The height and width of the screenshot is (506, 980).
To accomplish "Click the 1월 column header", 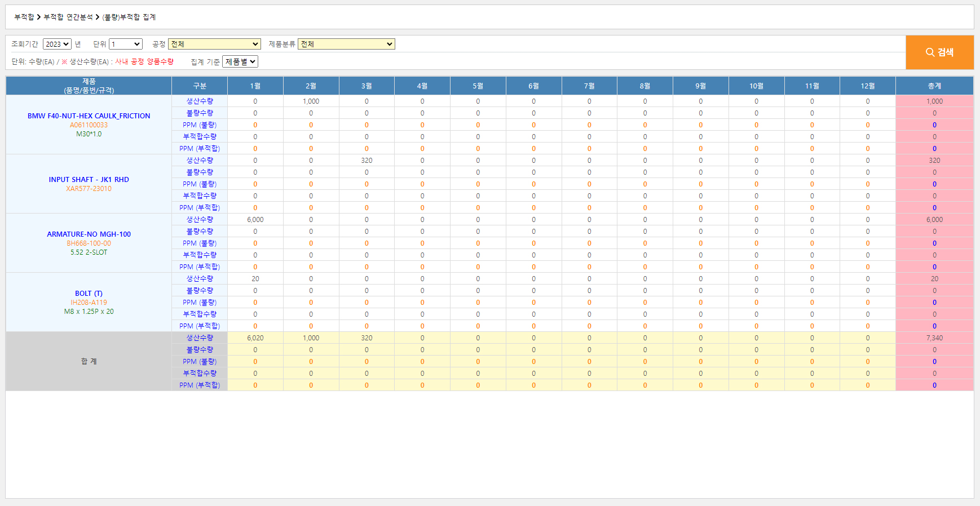I will pyautogui.click(x=255, y=86).
